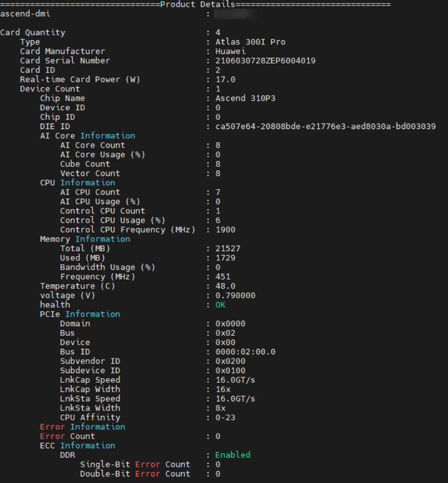Click the 'Control CPU Count' label
Image resolution: width=448 pixels, height=483 pixels.
click(103, 211)
